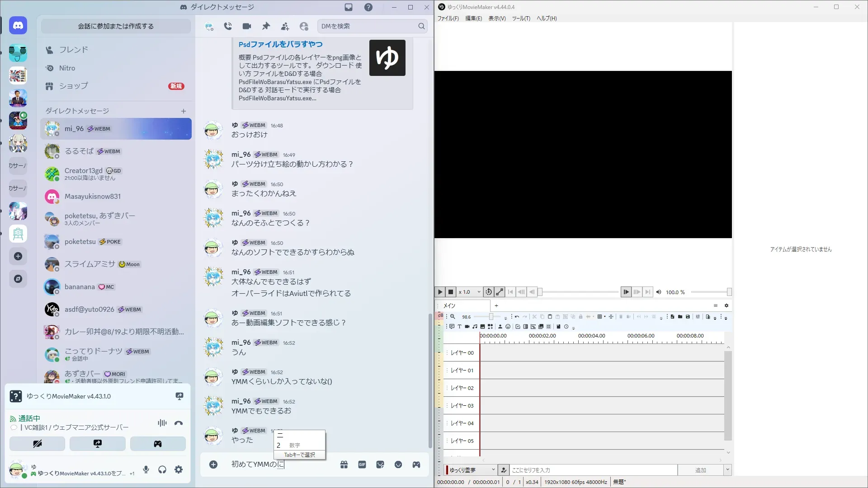
Task: Start voice call icon in DM header
Action: (228, 26)
